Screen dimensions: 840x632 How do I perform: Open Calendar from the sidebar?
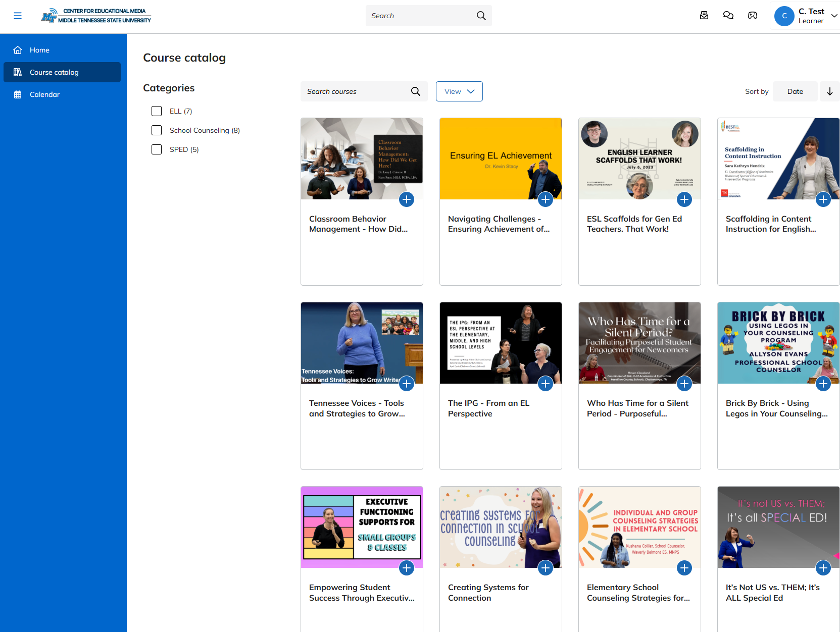[44, 94]
